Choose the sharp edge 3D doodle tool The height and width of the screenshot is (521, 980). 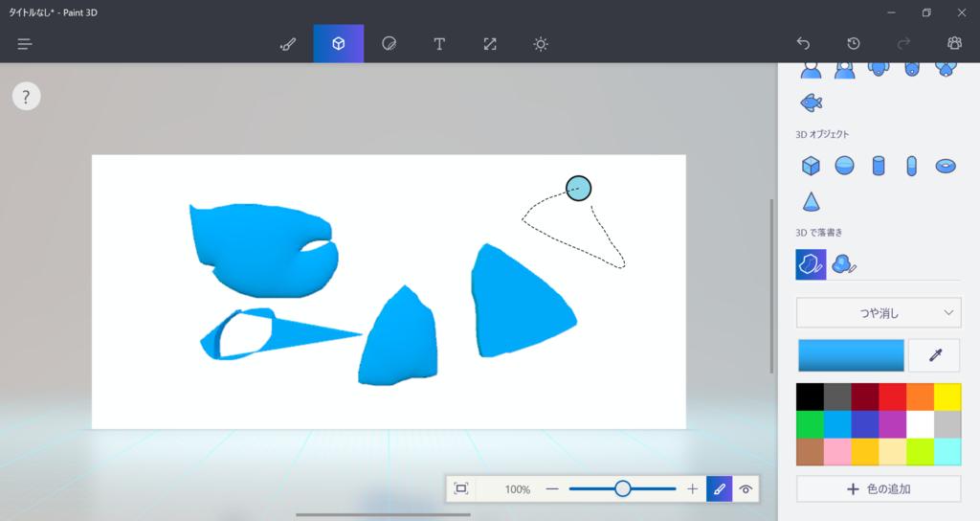coord(811,264)
